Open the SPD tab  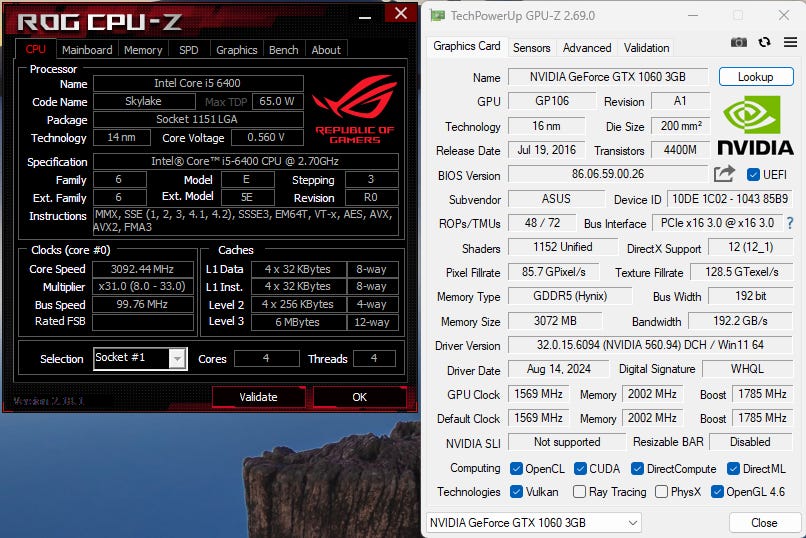click(x=189, y=50)
